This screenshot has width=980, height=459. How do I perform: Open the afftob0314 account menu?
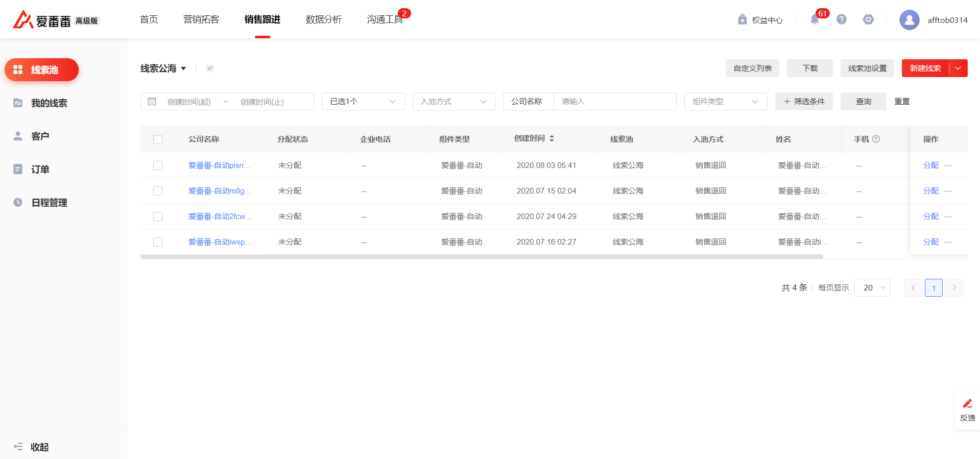[x=947, y=20]
